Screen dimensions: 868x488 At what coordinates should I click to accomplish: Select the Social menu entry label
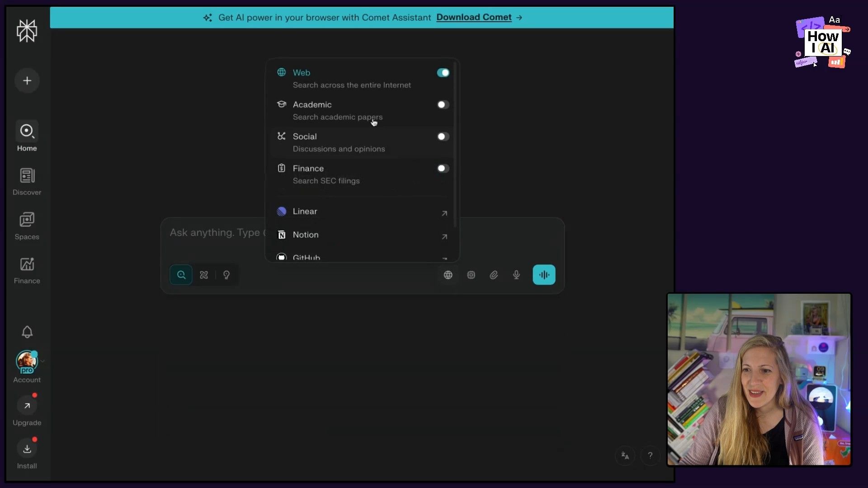click(x=305, y=136)
